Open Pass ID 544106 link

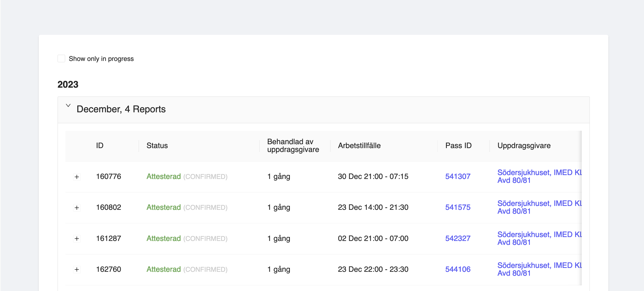click(x=458, y=269)
